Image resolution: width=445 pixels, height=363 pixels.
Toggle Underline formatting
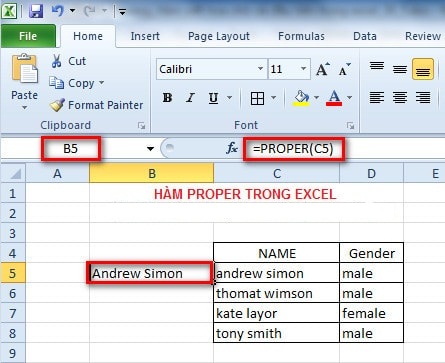pos(213,98)
